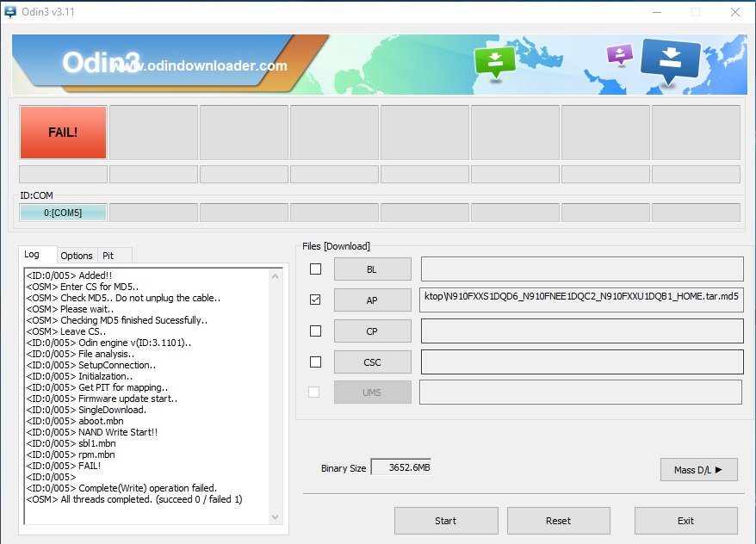The width and height of the screenshot is (756, 544).
Task: Click the large blue download icon in banner
Action: 670,61
